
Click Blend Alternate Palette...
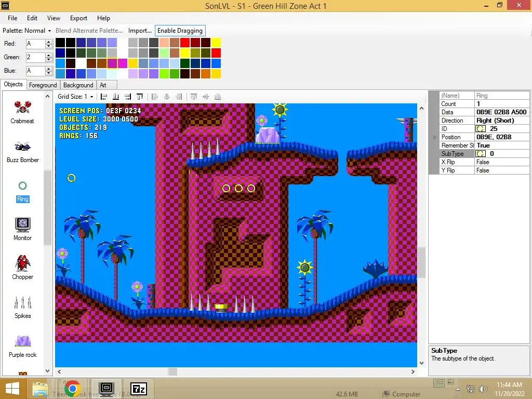89,31
